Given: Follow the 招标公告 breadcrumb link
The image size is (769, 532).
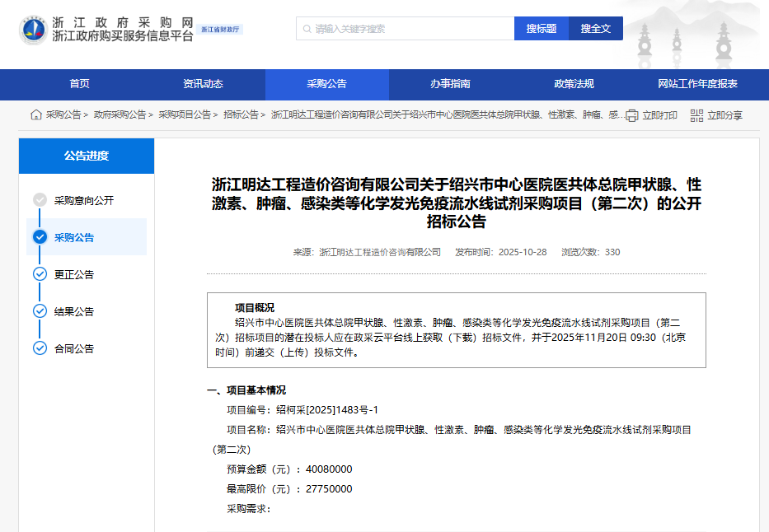Looking at the screenshot, I should pos(241,115).
